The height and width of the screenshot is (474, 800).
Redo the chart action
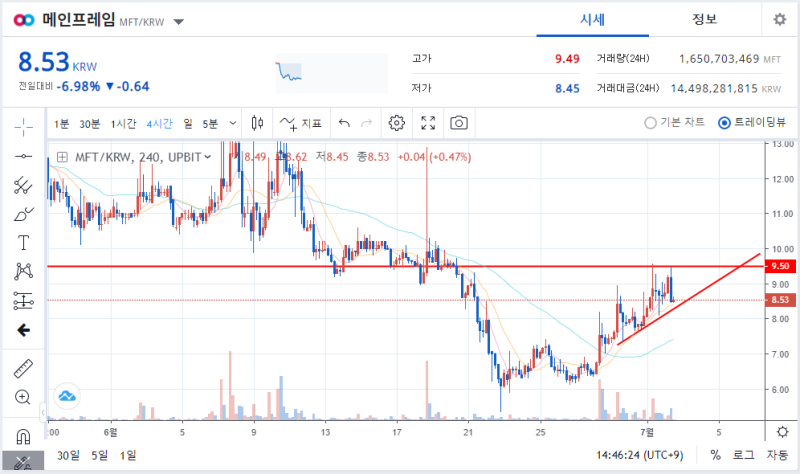tap(366, 123)
